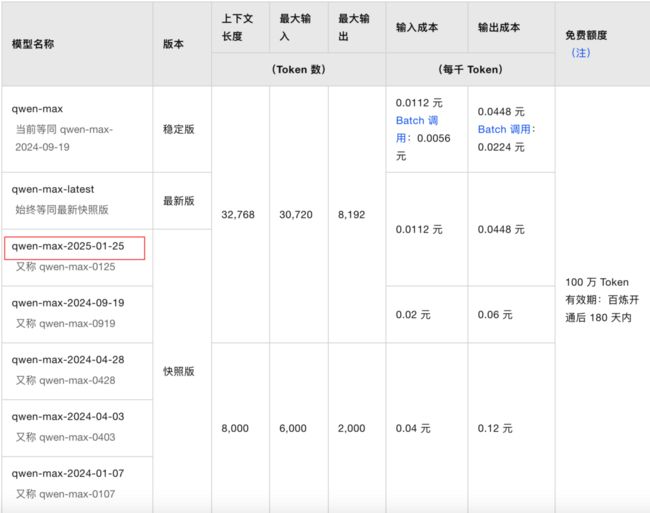Select the 8,000 context length value
The width and height of the screenshot is (650, 513).
click(235, 428)
